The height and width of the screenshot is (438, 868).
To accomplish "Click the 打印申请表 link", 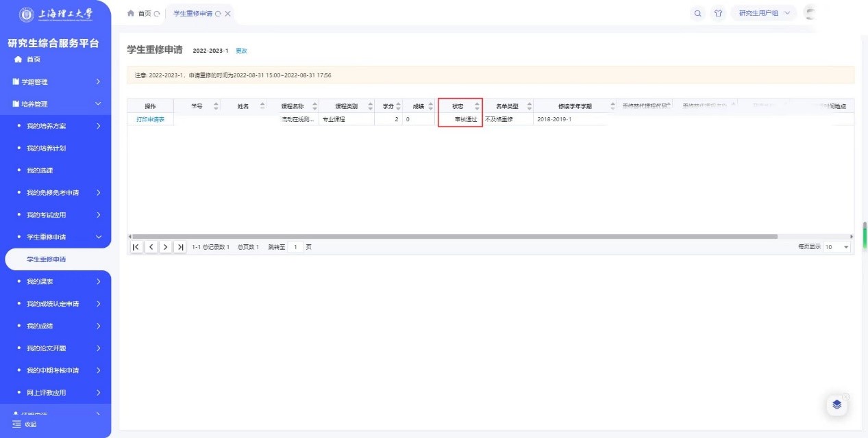I will point(150,119).
